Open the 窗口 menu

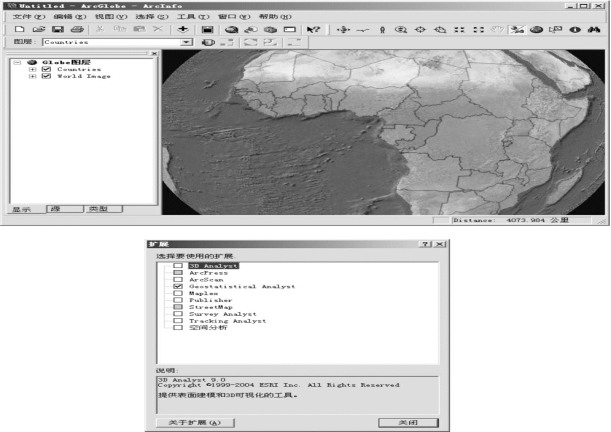click(x=234, y=17)
